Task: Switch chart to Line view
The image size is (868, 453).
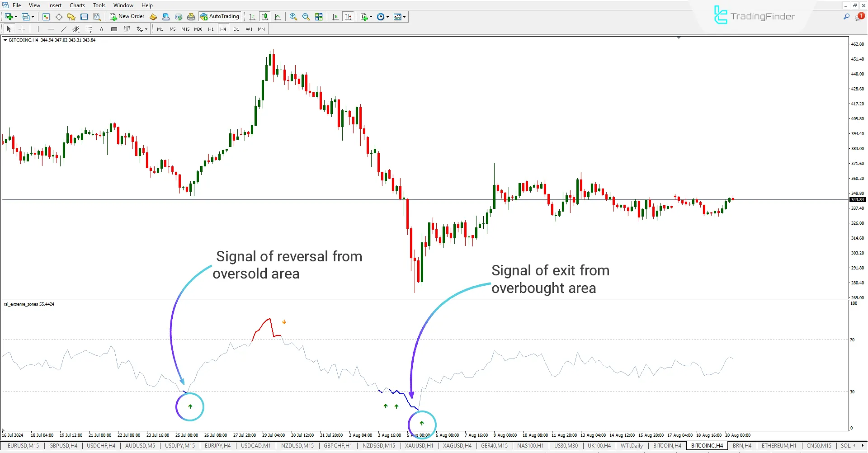Action: 278,17
